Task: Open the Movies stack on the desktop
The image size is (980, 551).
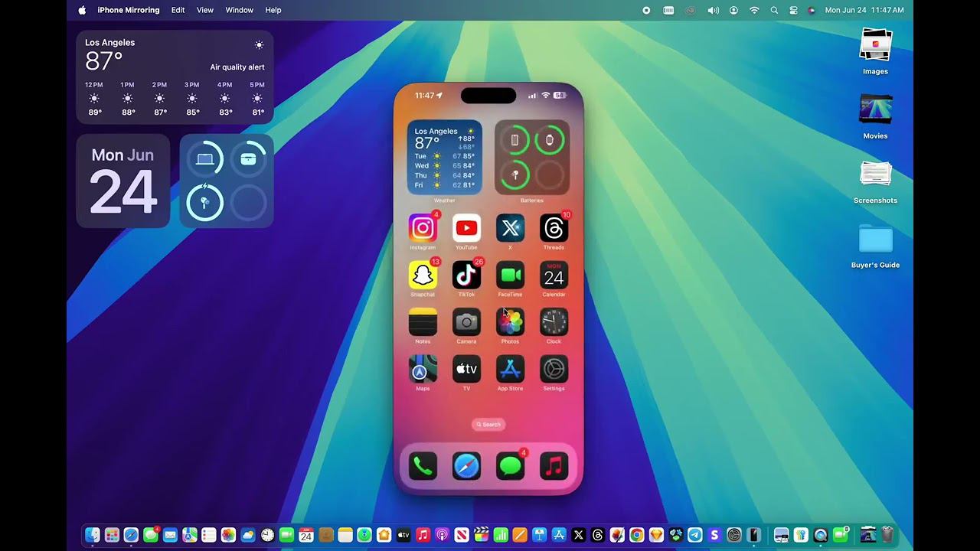Action: click(x=876, y=109)
